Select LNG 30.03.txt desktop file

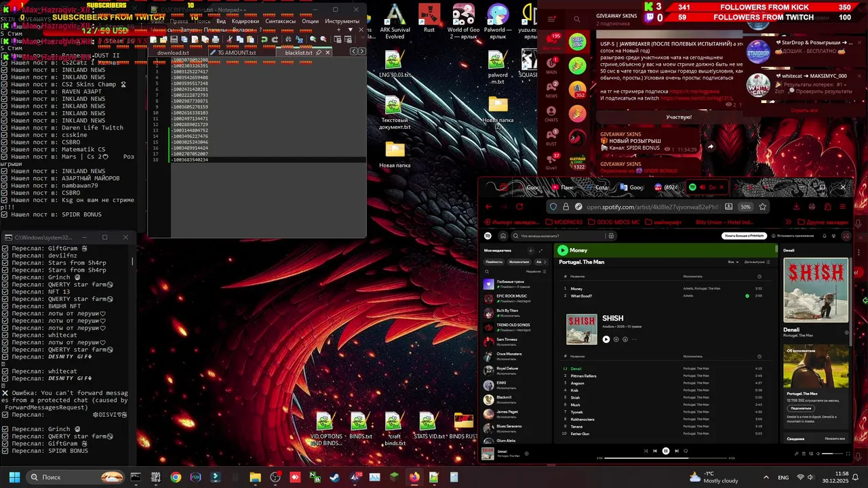click(395, 64)
